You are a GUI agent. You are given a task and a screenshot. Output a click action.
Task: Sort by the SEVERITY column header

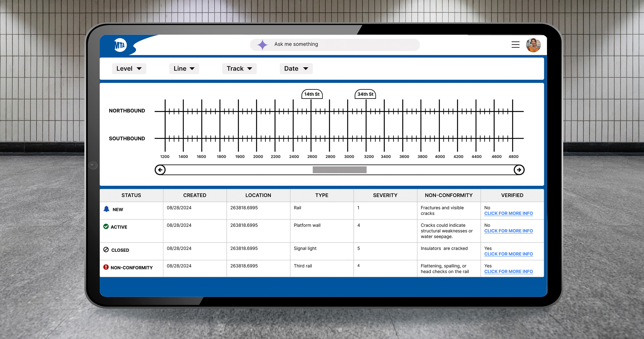click(385, 195)
